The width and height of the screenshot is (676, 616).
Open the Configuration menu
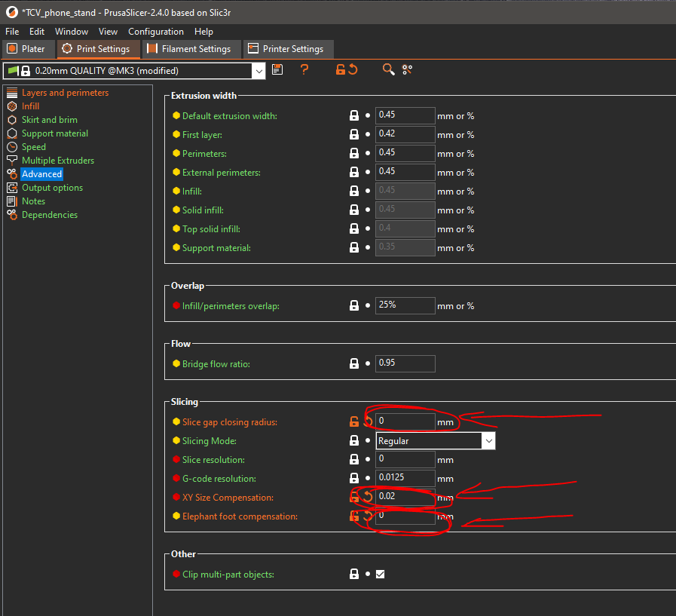point(156,32)
